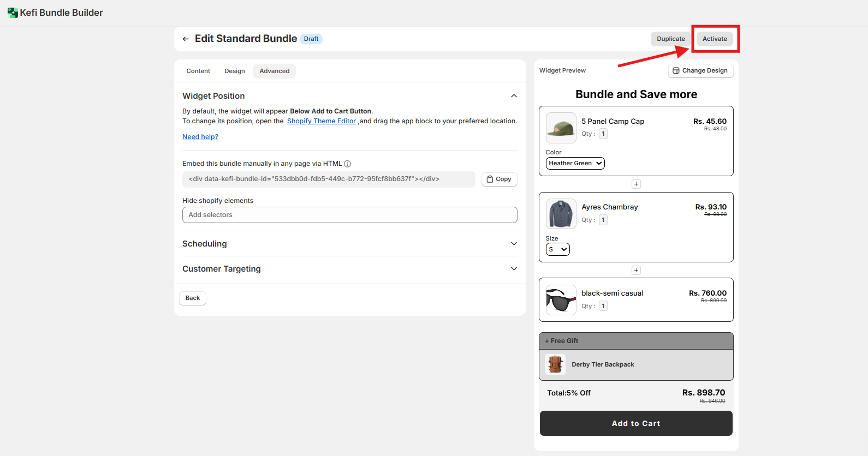
Task: Collapse the Widget Position section
Action: coord(513,96)
